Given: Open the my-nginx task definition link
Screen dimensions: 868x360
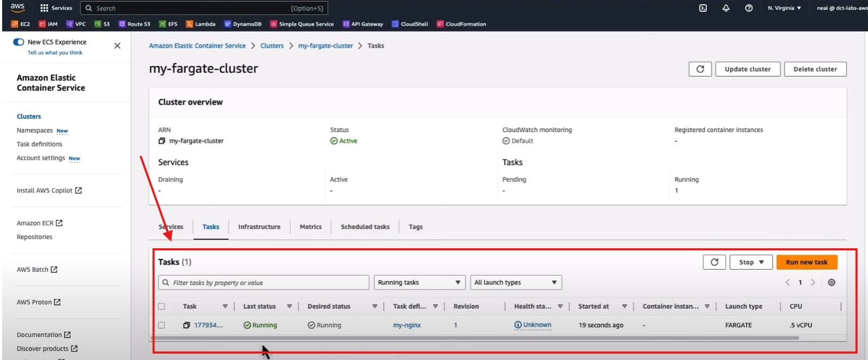Looking at the screenshot, I should pyautogui.click(x=407, y=325).
